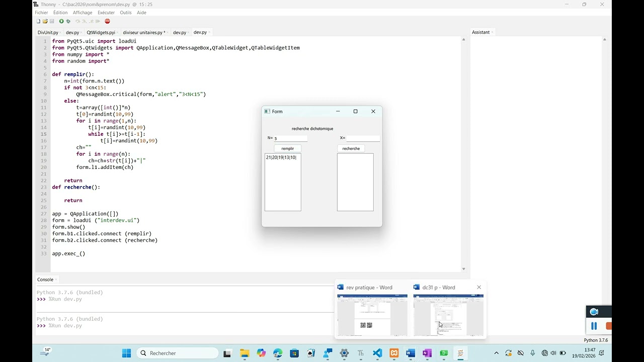Screen dimensions: 644x362
Task: Open OneNote from the taskbar
Action: click(x=427, y=353)
